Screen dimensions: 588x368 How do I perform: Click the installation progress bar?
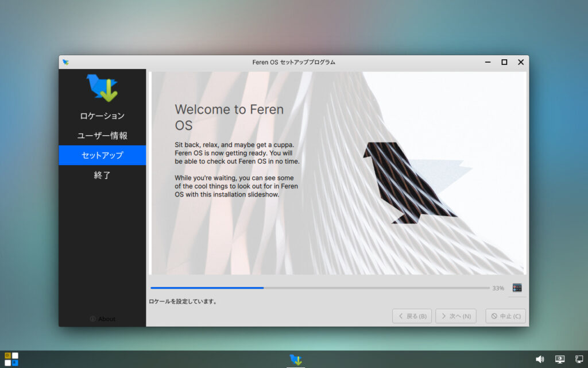(x=320, y=288)
